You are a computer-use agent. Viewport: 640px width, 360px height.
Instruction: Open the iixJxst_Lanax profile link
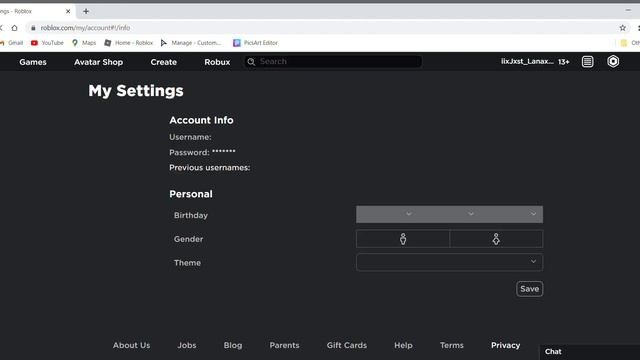(527, 62)
